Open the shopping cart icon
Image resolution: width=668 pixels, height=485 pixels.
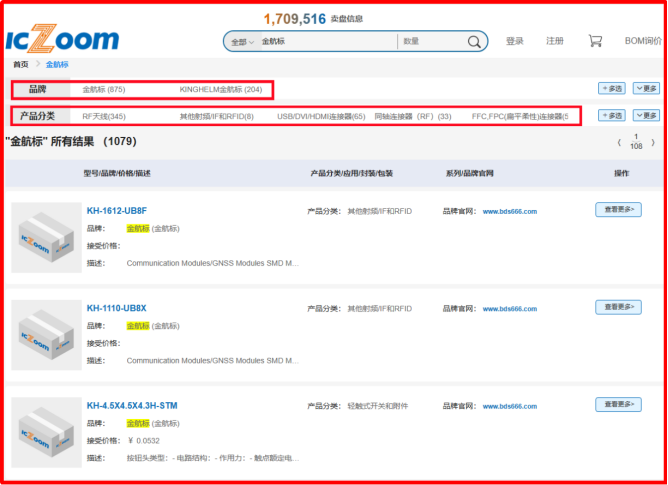pos(595,41)
